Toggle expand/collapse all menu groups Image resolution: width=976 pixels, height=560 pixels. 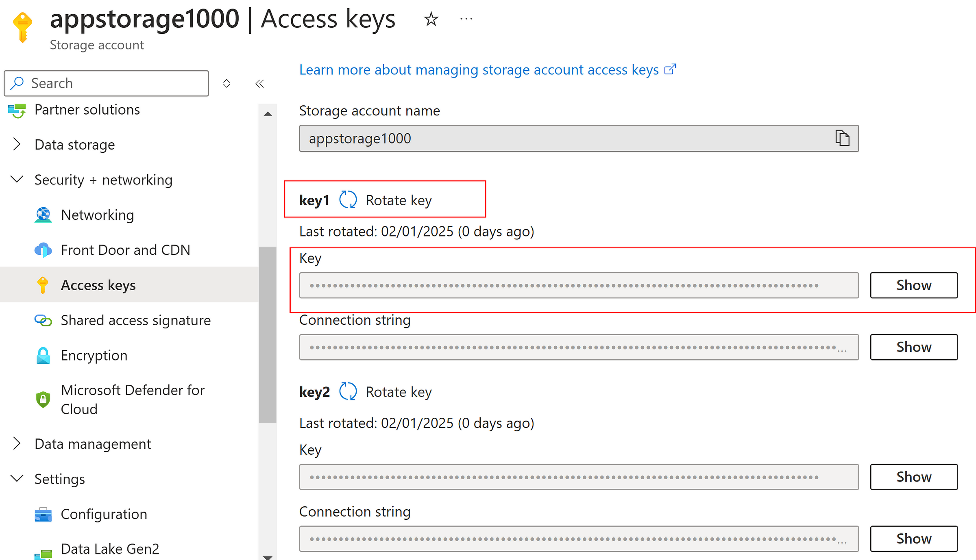point(227,83)
